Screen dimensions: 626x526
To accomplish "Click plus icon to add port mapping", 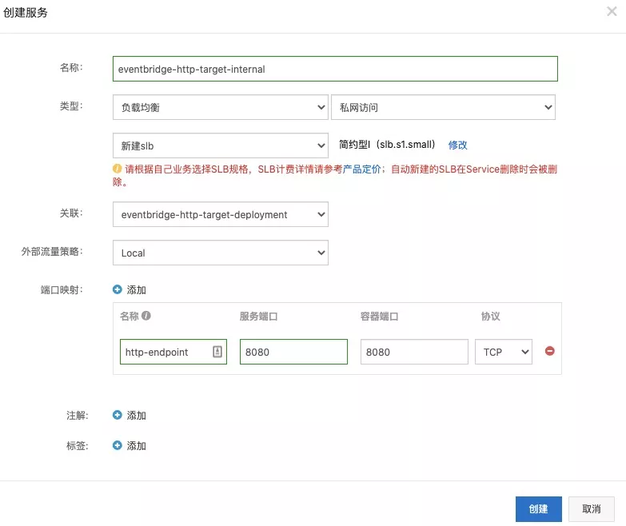I will click(117, 289).
